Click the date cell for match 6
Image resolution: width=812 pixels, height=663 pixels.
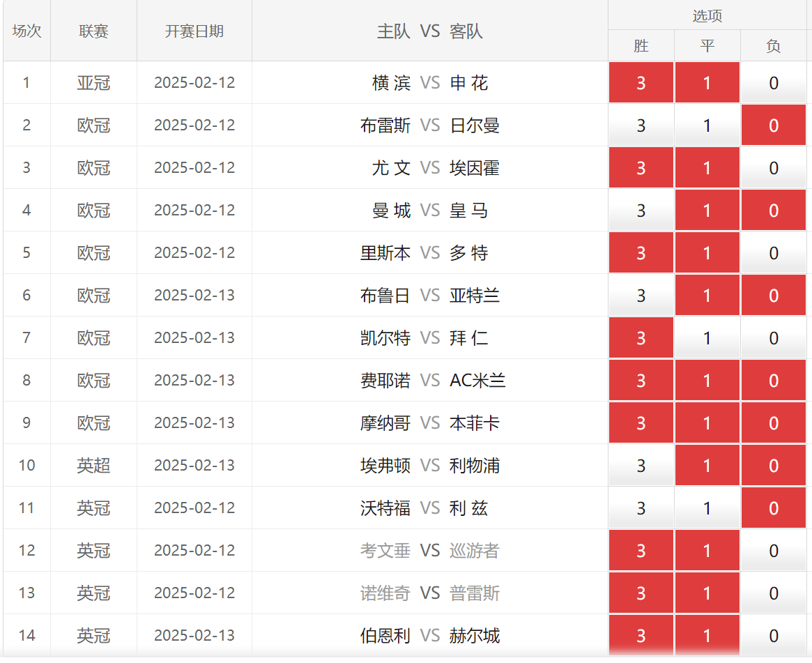pyautogui.click(x=194, y=295)
